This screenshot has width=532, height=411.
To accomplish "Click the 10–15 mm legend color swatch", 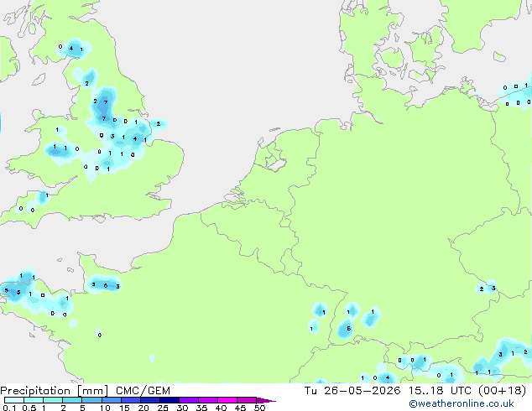I will click(x=111, y=400).
